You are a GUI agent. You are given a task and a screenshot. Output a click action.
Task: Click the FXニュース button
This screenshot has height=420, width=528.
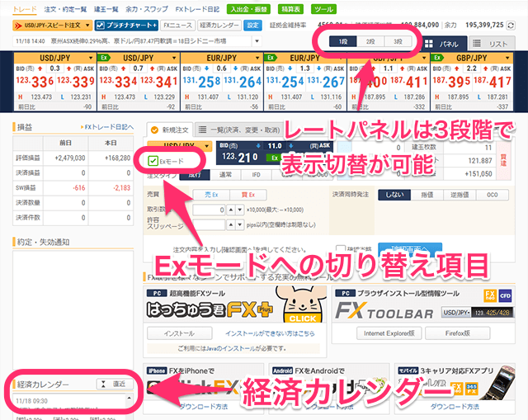[x=178, y=26]
